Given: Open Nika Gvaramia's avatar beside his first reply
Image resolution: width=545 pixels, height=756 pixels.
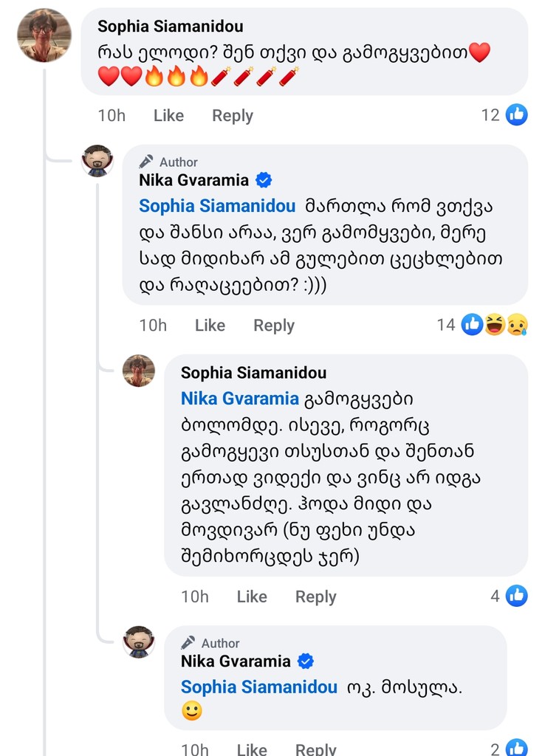Looking at the screenshot, I should pyautogui.click(x=97, y=160).
